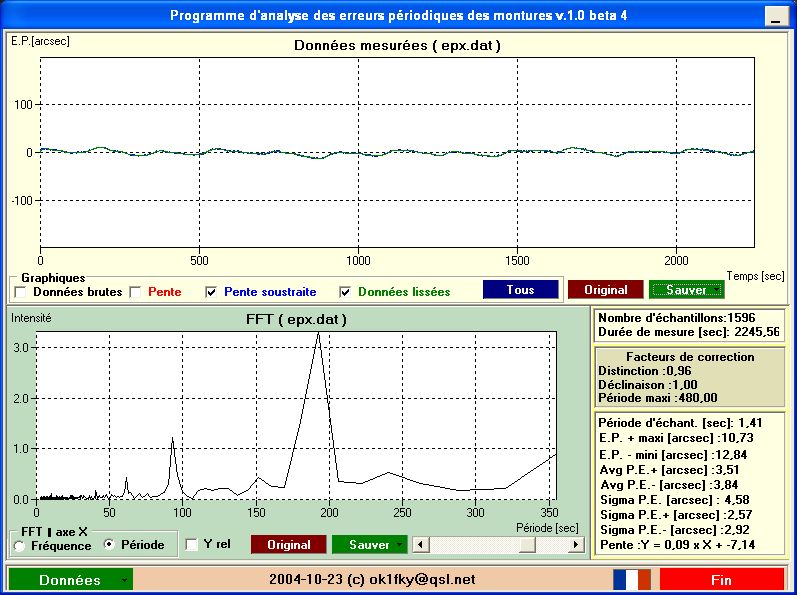This screenshot has height=595, width=797.
Task: Click the Facteurs de correction heading
Action: pyautogui.click(x=690, y=357)
